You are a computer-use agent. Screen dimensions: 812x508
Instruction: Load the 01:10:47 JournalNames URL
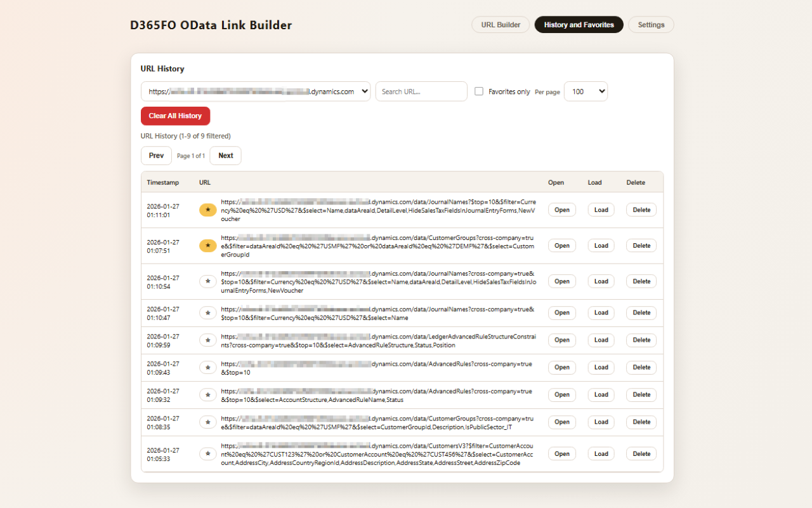coord(601,312)
